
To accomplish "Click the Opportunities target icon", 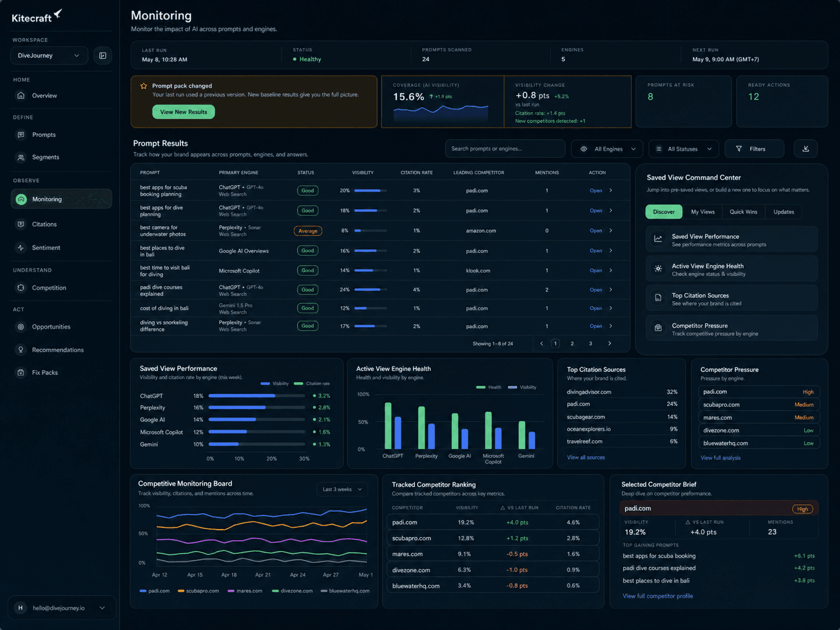I will 21,327.
